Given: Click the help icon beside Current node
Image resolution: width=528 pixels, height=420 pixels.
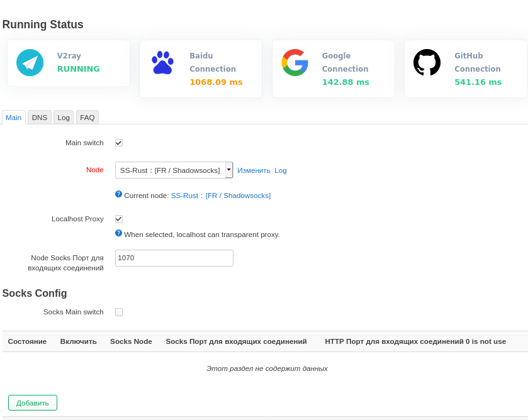Looking at the screenshot, I should [118, 194].
